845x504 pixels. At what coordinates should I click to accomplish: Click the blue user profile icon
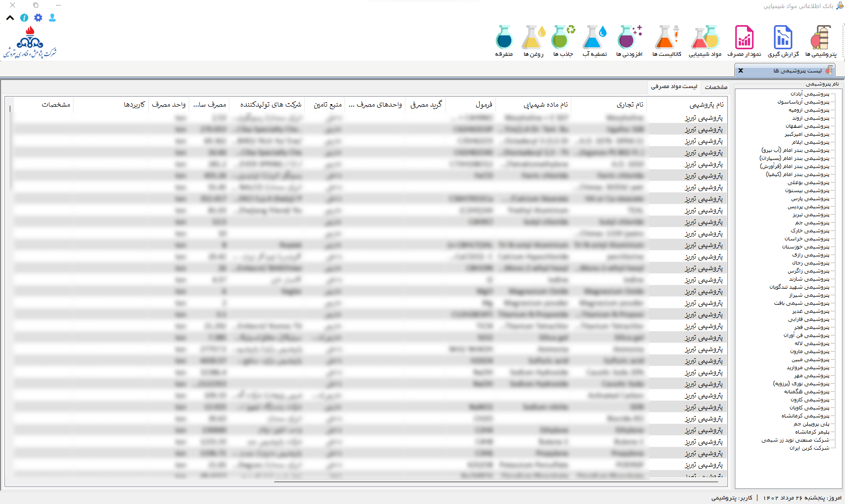pos(52,18)
